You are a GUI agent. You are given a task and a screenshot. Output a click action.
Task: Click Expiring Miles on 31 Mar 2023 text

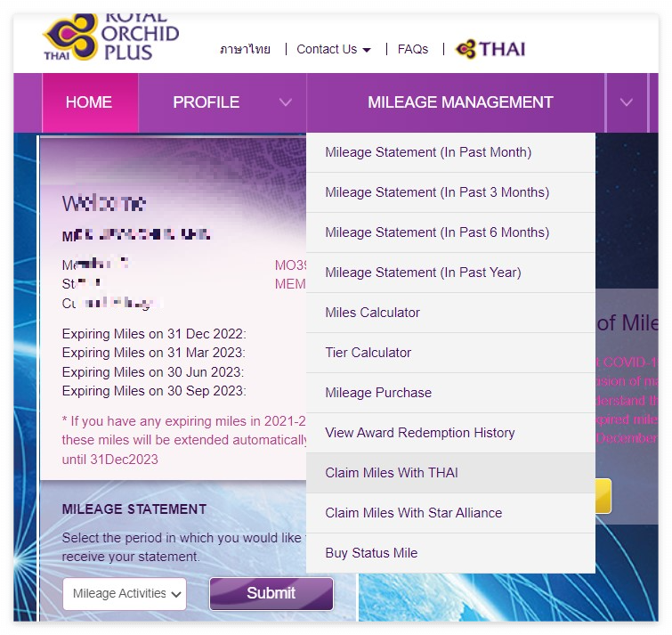click(154, 353)
